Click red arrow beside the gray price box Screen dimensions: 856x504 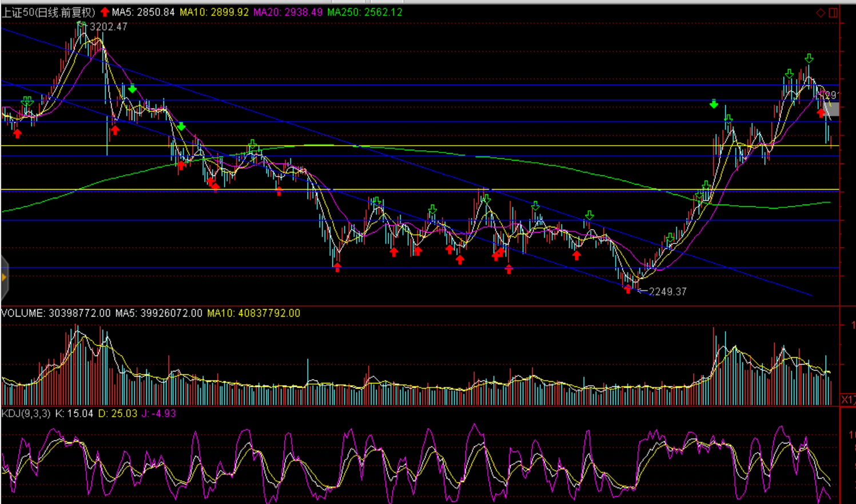(x=821, y=113)
